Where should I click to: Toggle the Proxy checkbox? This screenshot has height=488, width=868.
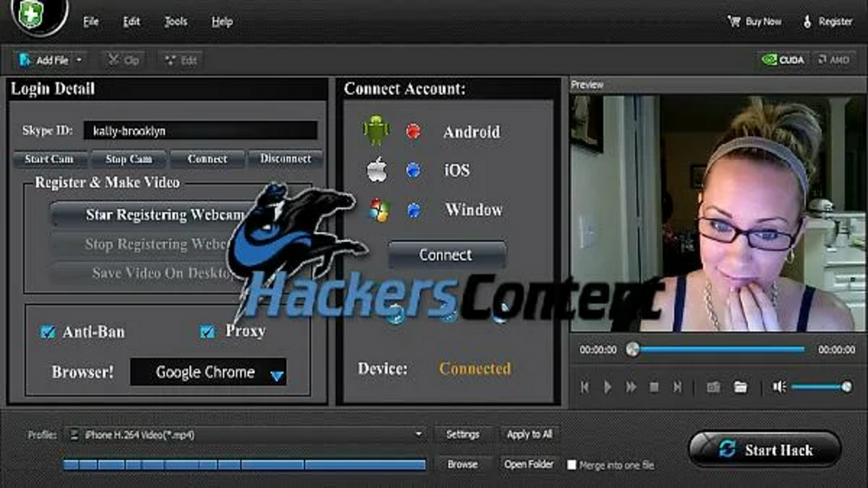[207, 331]
